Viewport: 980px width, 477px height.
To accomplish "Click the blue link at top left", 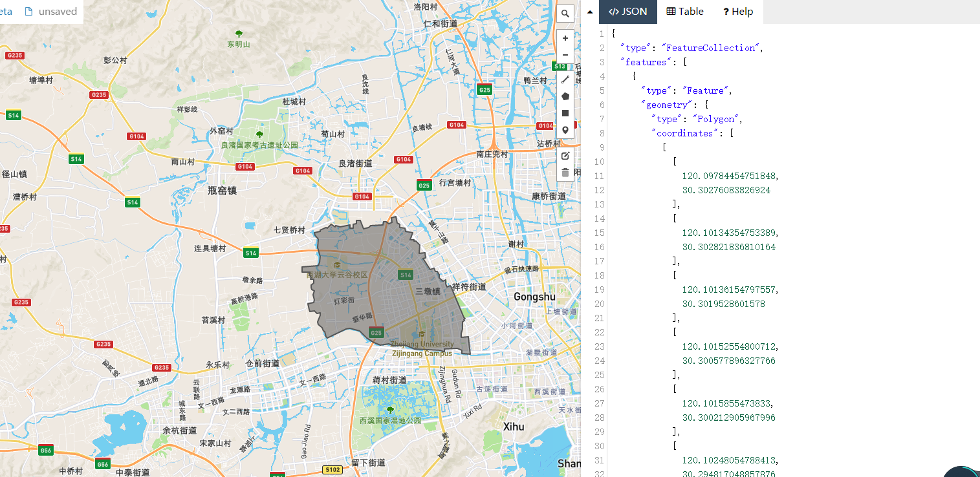I will (5, 11).
